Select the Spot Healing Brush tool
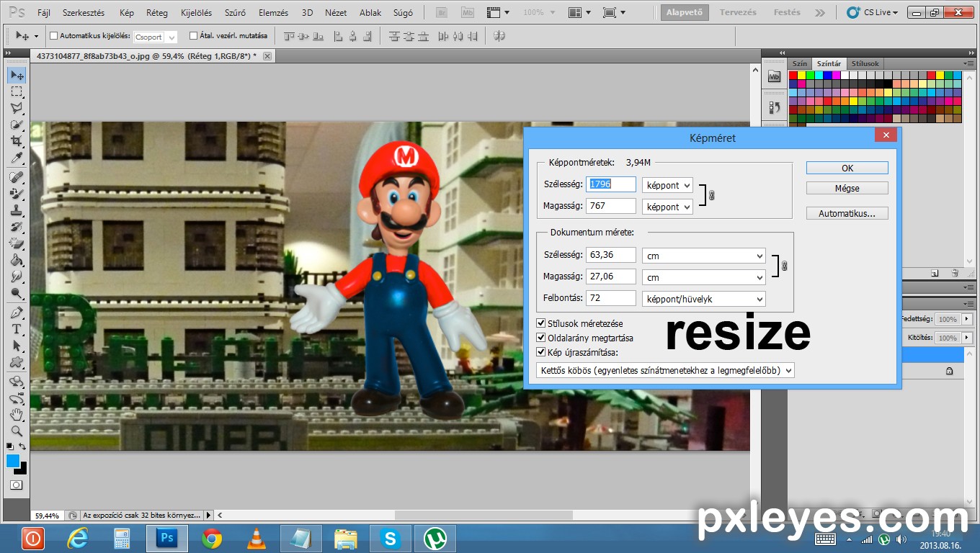The width and height of the screenshot is (980, 553). pos(17,177)
